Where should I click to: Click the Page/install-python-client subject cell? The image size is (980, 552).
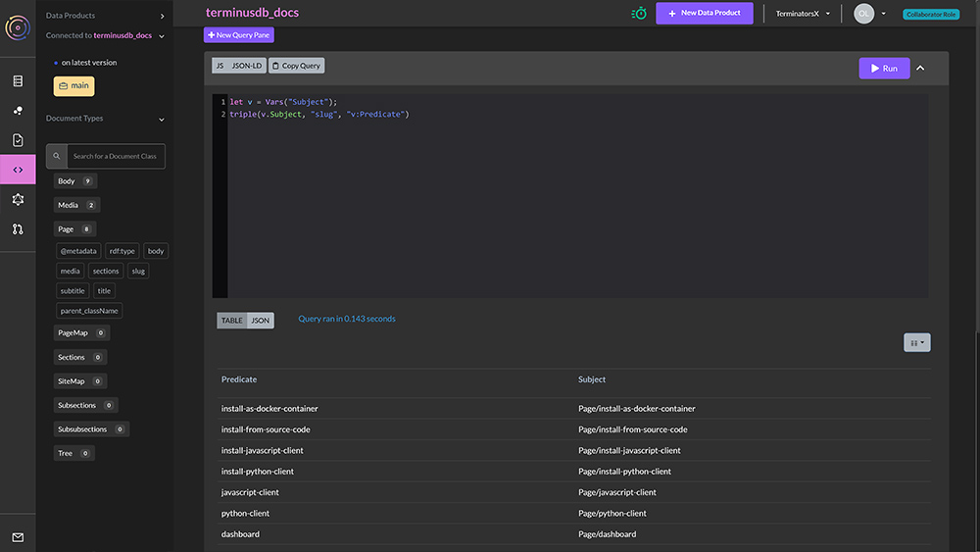click(624, 472)
